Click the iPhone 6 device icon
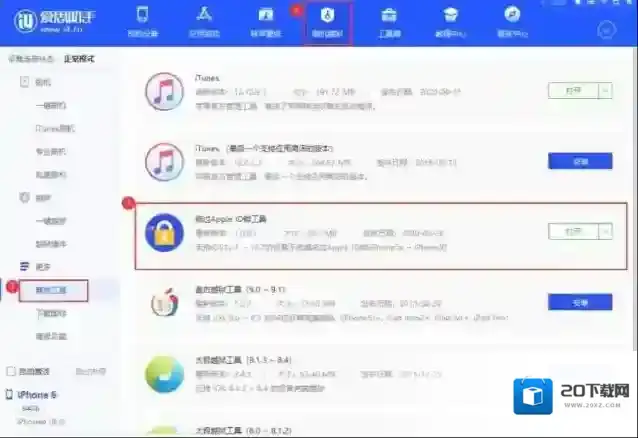The width and height of the screenshot is (638, 438). [9, 394]
